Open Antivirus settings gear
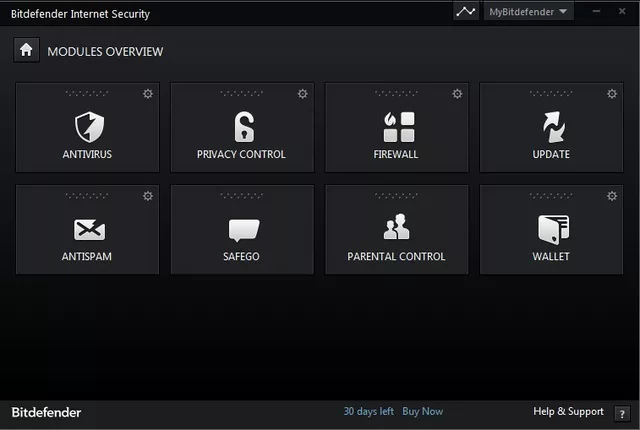The image size is (640, 430). pyautogui.click(x=148, y=94)
